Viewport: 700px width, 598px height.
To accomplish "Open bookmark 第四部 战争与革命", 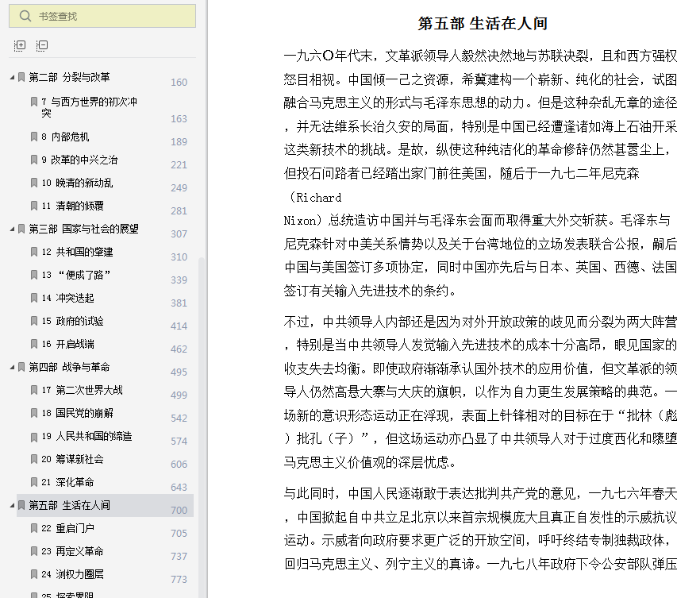I will pos(69,367).
